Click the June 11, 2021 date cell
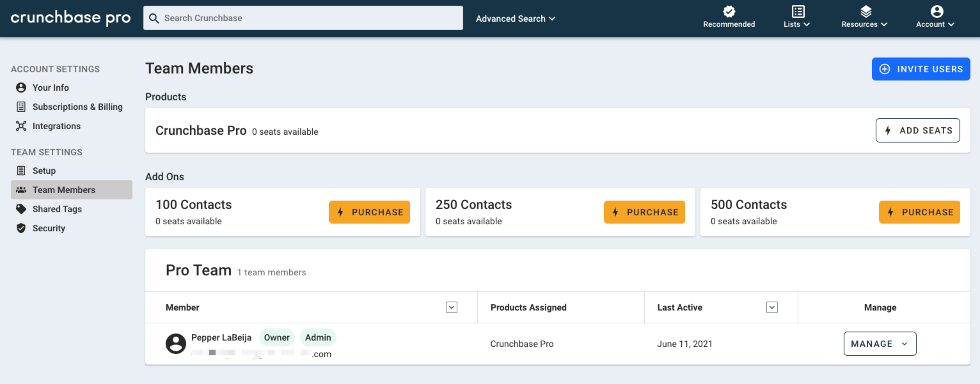The width and height of the screenshot is (980, 384). (x=684, y=344)
